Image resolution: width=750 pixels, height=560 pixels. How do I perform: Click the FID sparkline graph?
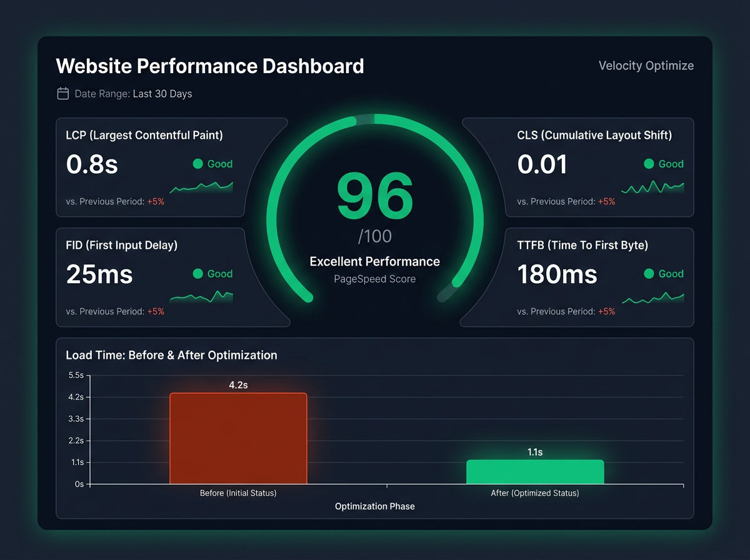click(x=201, y=297)
